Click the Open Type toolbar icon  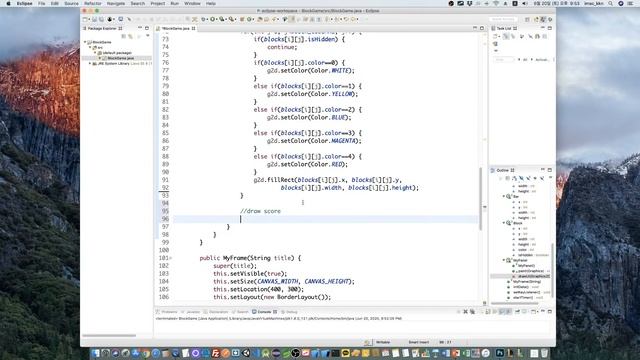click(260, 19)
